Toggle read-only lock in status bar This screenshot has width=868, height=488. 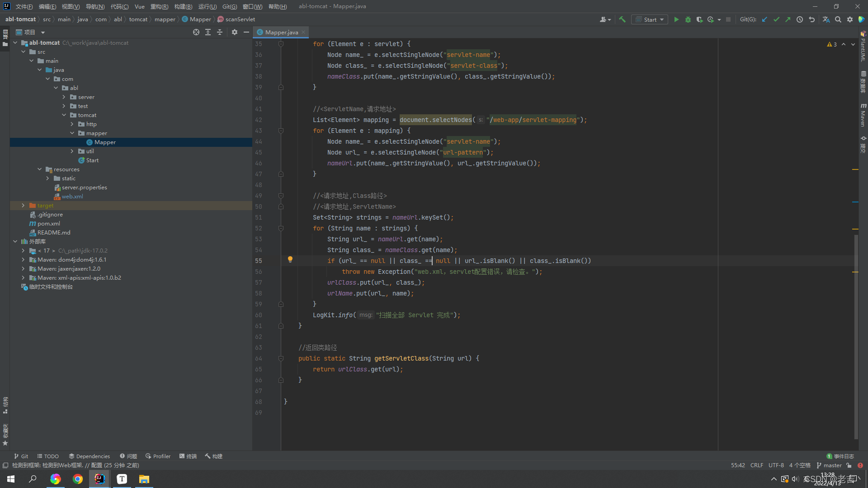pos(849,465)
